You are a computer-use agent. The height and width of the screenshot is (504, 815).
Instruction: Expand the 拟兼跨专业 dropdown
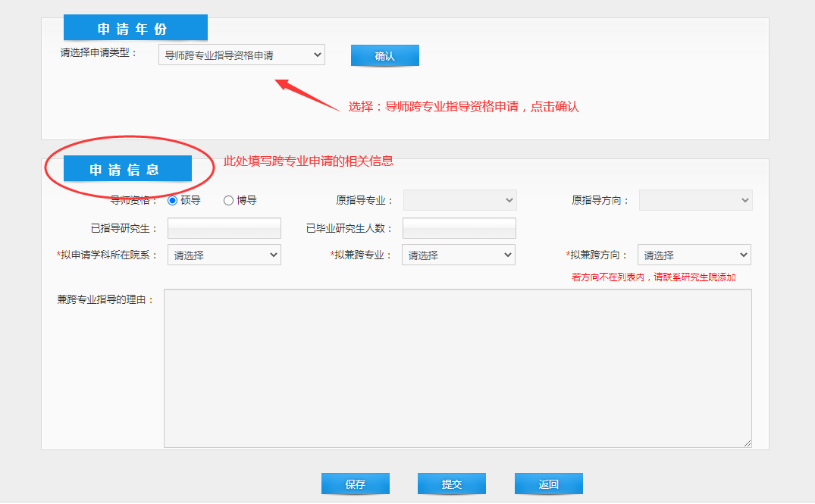click(459, 255)
